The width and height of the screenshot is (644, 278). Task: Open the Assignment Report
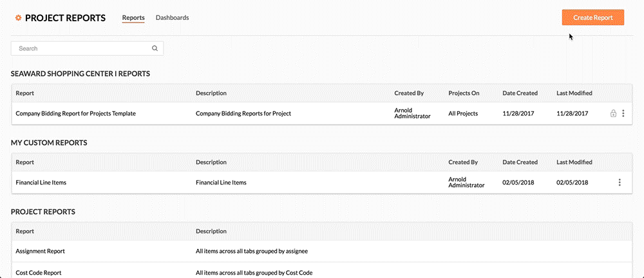point(40,251)
